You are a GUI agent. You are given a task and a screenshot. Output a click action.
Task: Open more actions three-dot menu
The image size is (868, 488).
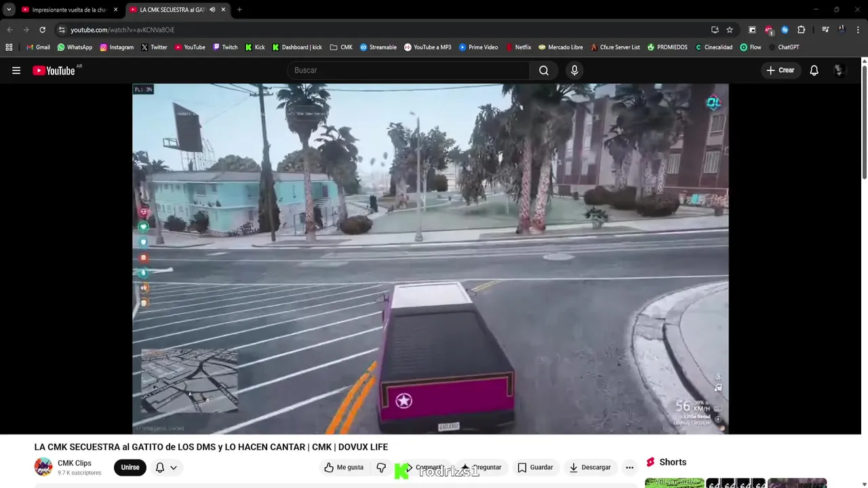click(x=629, y=467)
